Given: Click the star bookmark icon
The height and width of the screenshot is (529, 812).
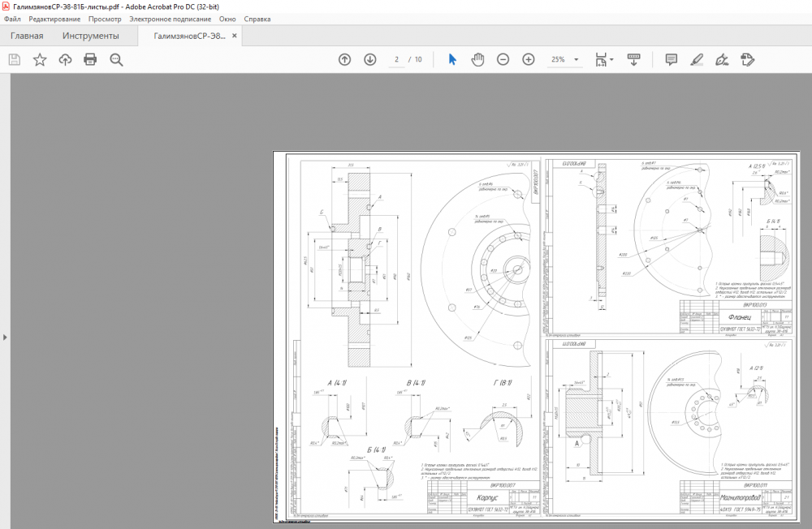Looking at the screenshot, I should [x=39, y=59].
